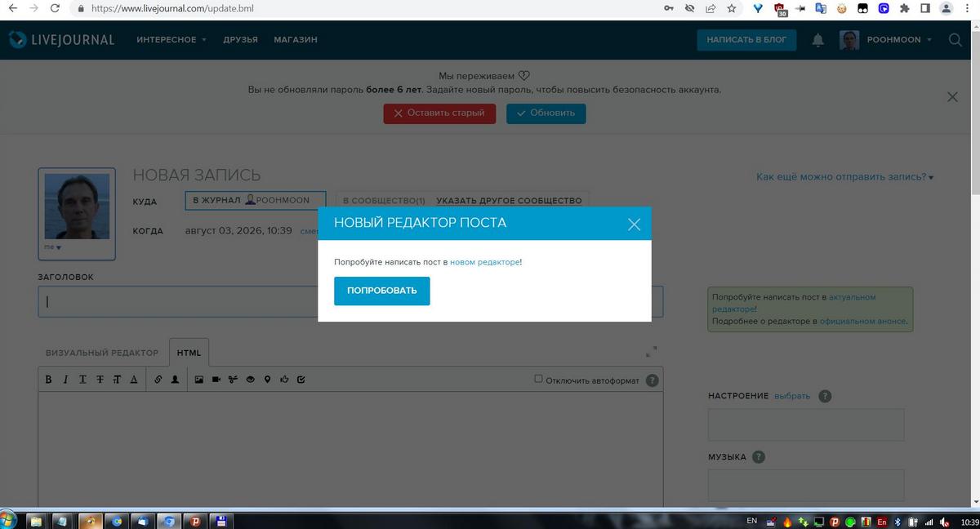Click the browser address bar
The width and height of the screenshot is (980, 529).
pyautogui.click(x=367, y=8)
